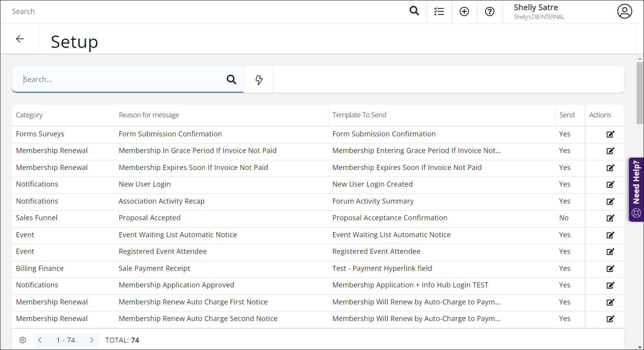This screenshot has height=350, width=644.
Task: Open the user profile avatar icon
Action: tap(624, 12)
